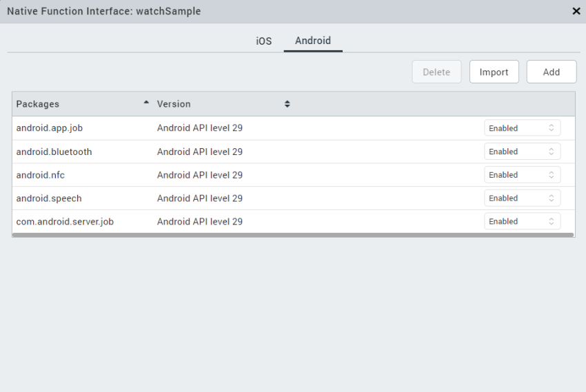Close the Native Function Interface dialog
This screenshot has width=586, height=392.
[x=576, y=12]
